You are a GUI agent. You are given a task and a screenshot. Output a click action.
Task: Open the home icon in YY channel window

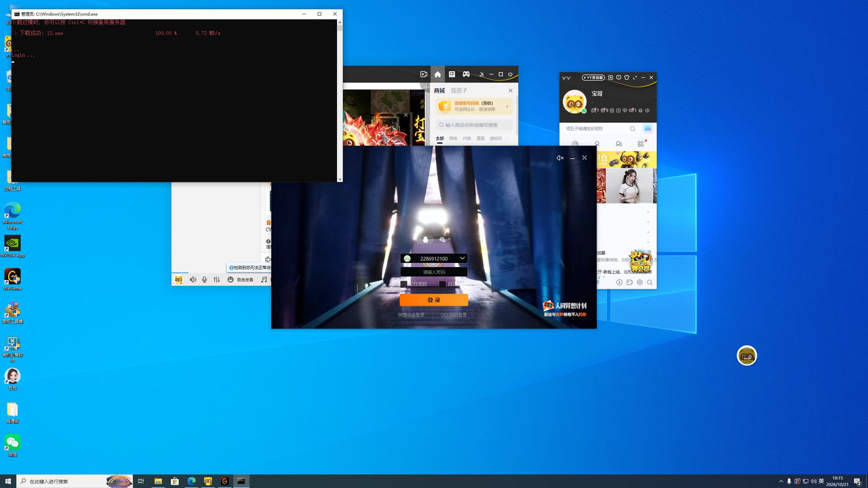point(437,74)
